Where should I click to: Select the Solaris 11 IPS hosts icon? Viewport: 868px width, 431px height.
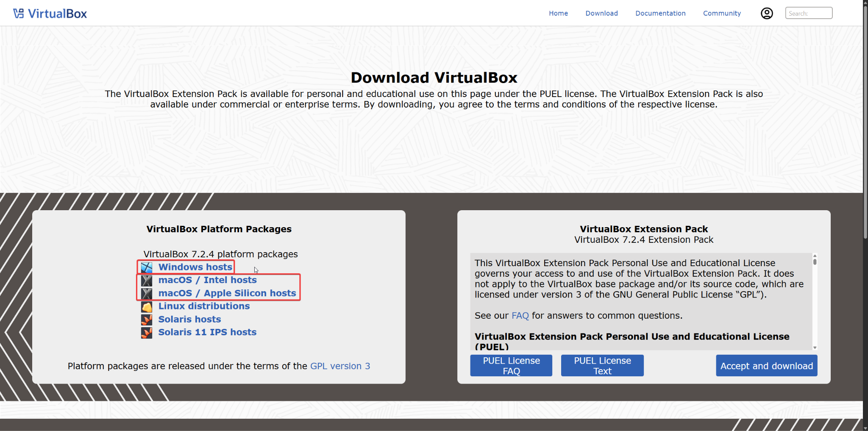(147, 333)
